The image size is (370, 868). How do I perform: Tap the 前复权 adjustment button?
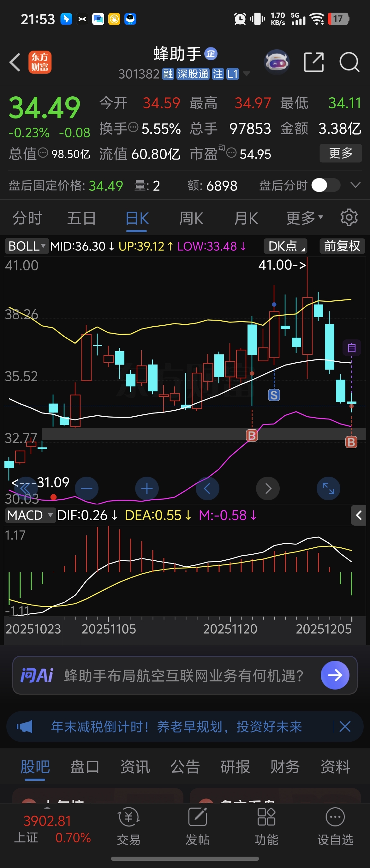click(342, 246)
